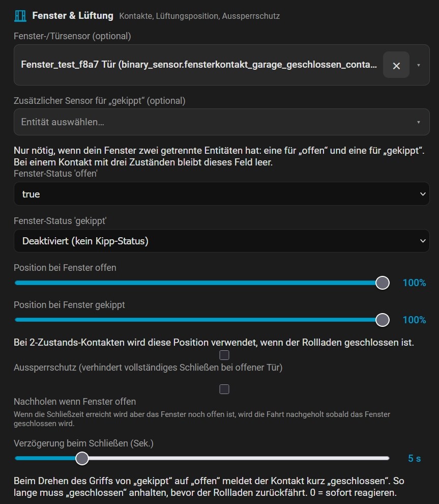The image size is (439, 504).
Task: Click the selected Fenster_test_f8a7 Tür entity text
Action: click(x=199, y=65)
